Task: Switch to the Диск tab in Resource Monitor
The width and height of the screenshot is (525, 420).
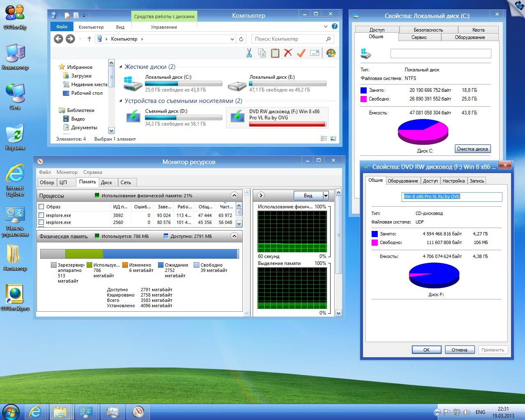Action: (107, 183)
